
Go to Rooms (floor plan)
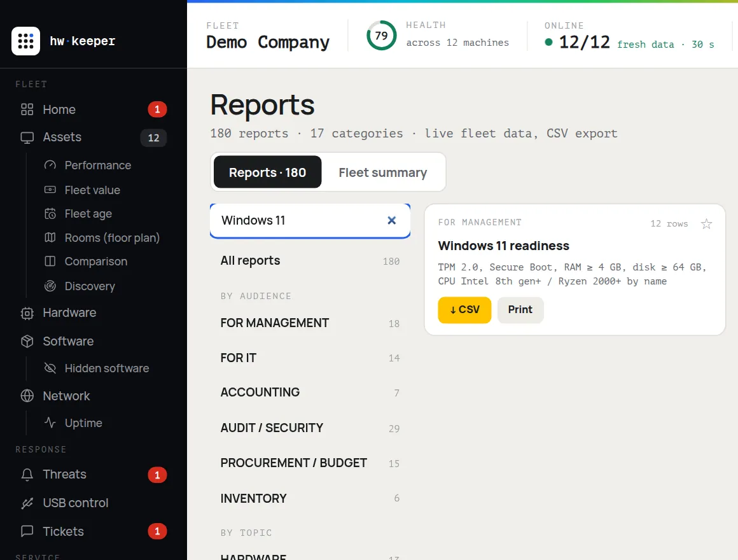(x=112, y=237)
